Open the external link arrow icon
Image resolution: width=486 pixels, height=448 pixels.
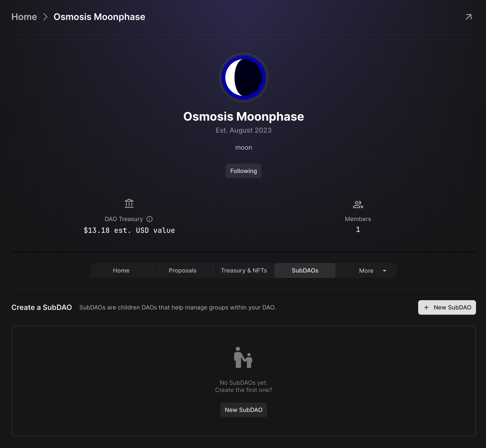point(469,17)
